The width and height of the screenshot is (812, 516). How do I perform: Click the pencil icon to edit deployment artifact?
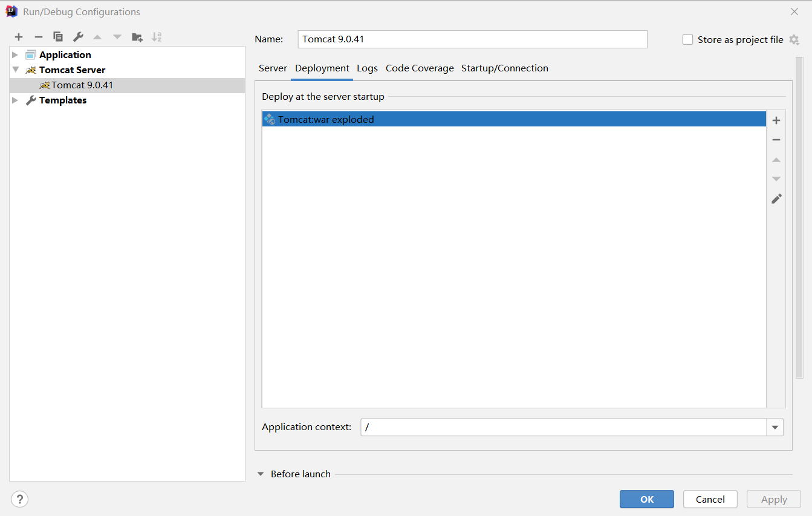tap(776, 198)
